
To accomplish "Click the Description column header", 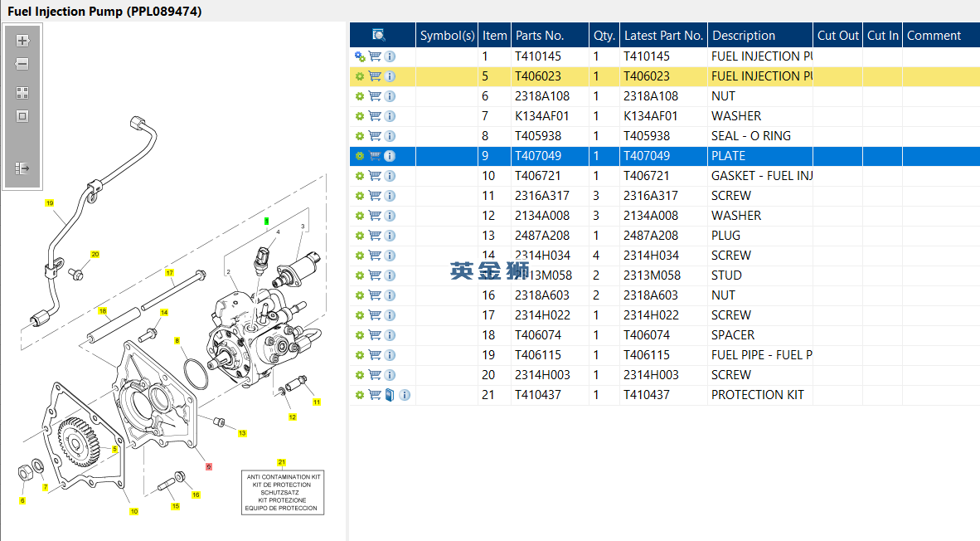I will point(760,35).
